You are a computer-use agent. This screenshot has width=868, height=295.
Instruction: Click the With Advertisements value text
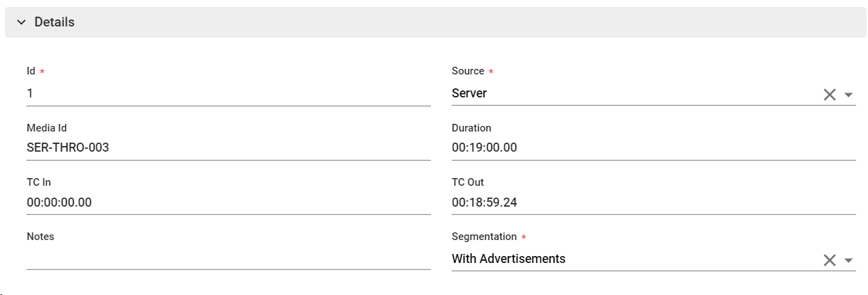[x=508, y=259]
